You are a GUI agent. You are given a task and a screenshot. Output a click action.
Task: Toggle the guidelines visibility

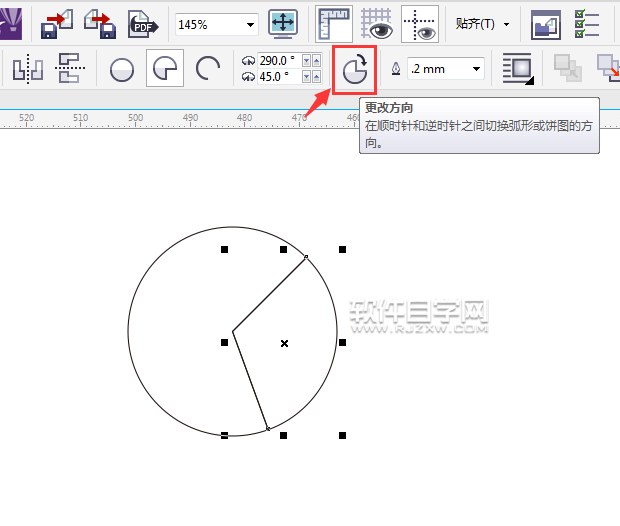[x=420, y=23]
